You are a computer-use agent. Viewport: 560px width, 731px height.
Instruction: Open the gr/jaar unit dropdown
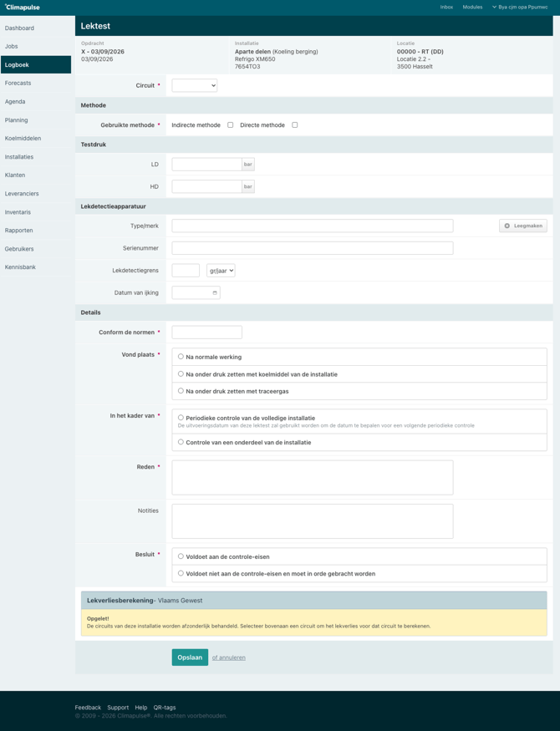221,271
